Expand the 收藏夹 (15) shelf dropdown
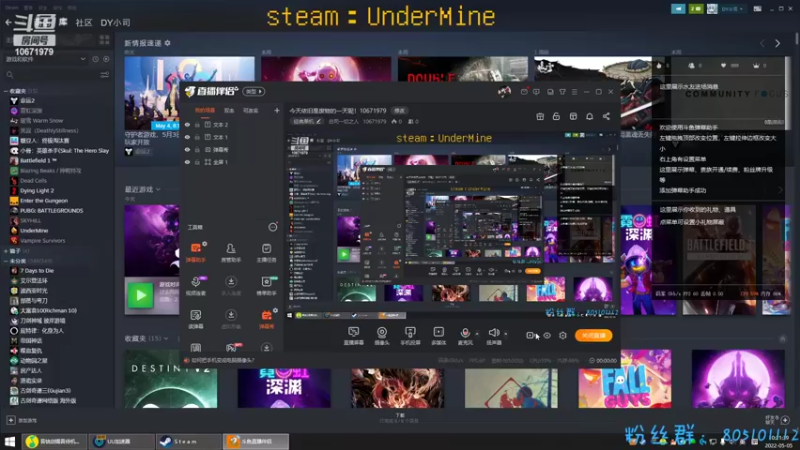800x450 pixels. tap(166, 338)
